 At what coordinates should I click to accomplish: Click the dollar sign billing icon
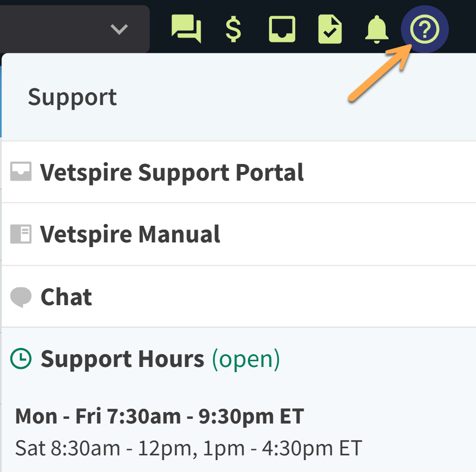tap(233, 29)
